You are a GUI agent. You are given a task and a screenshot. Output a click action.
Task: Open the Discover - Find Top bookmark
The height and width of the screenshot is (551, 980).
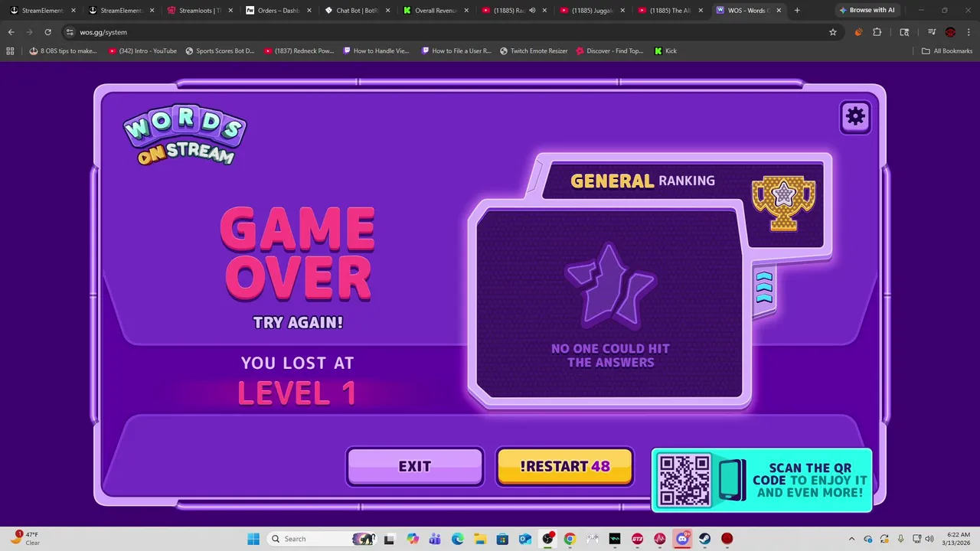[609, 51]
